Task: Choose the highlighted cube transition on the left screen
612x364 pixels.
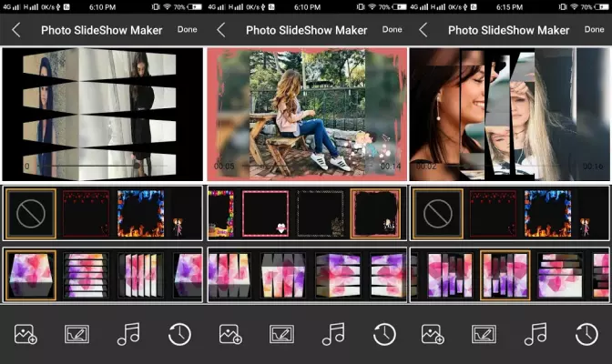Action: [30, 274]
